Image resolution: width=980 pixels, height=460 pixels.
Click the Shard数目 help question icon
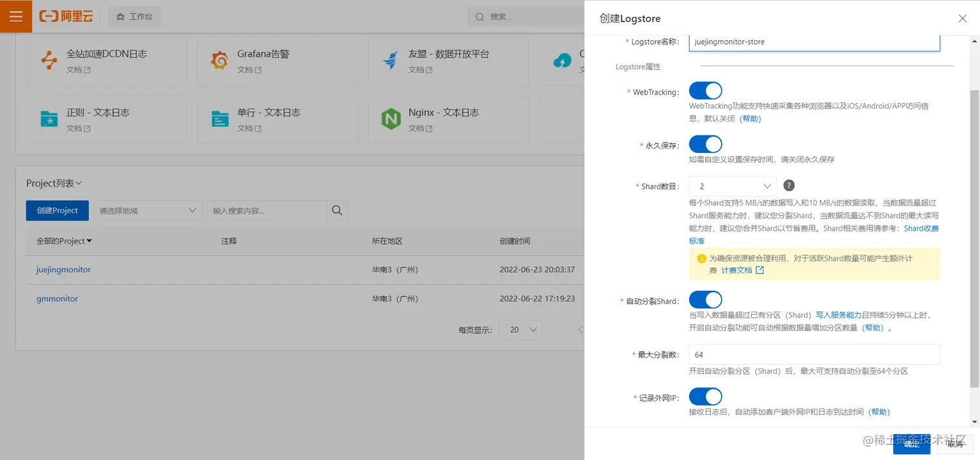789,185
